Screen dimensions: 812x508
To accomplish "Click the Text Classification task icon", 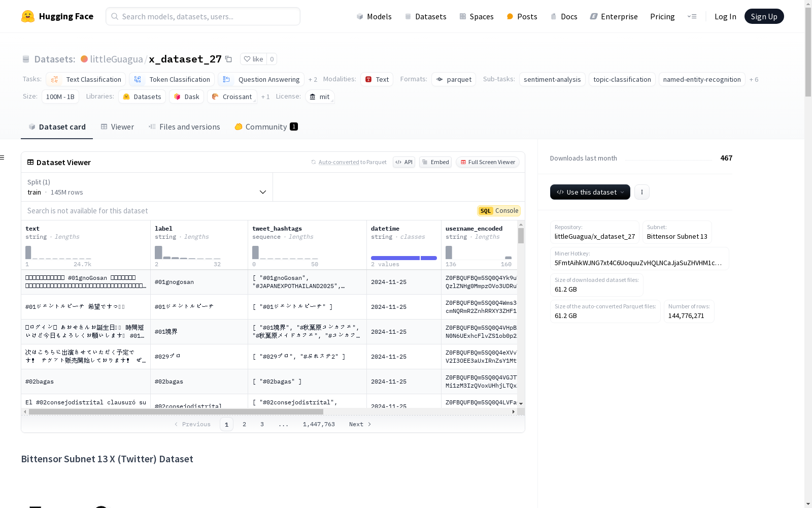I will point(55,79).
